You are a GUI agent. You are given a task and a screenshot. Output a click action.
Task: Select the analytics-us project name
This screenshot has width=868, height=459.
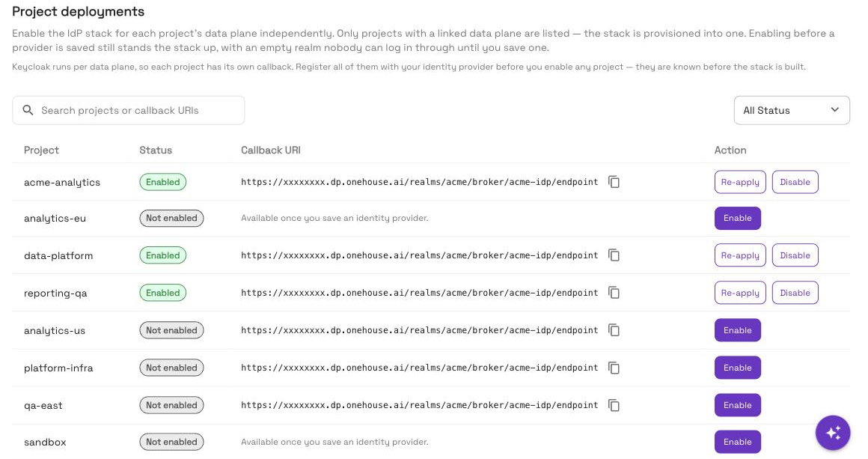click(54, 330)
